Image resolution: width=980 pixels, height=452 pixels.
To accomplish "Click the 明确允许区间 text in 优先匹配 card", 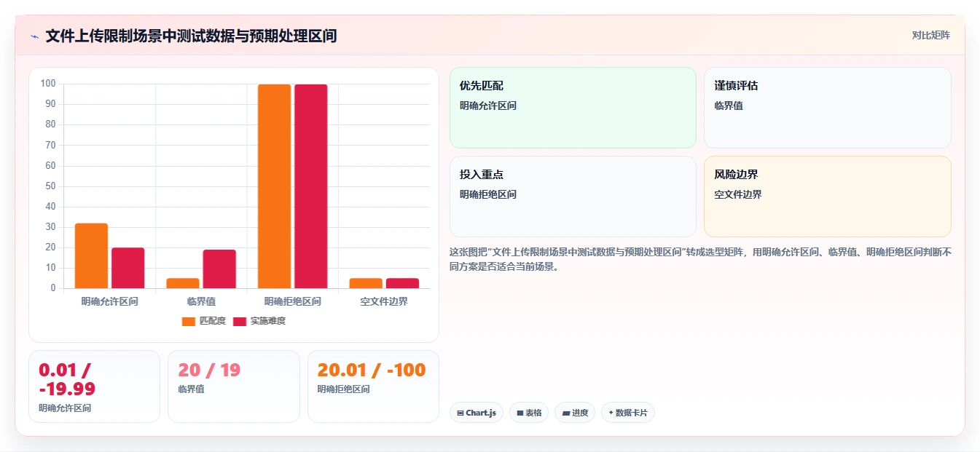I will 488,106.
